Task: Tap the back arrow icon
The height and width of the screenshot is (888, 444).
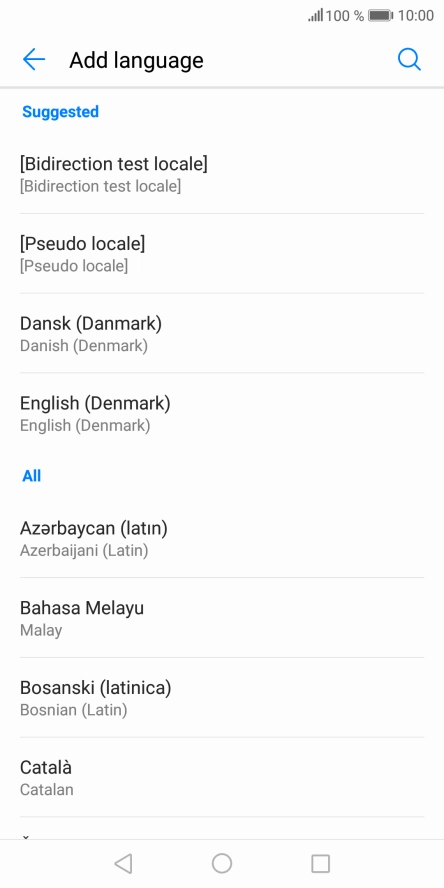Action: [x=34, y=59]
